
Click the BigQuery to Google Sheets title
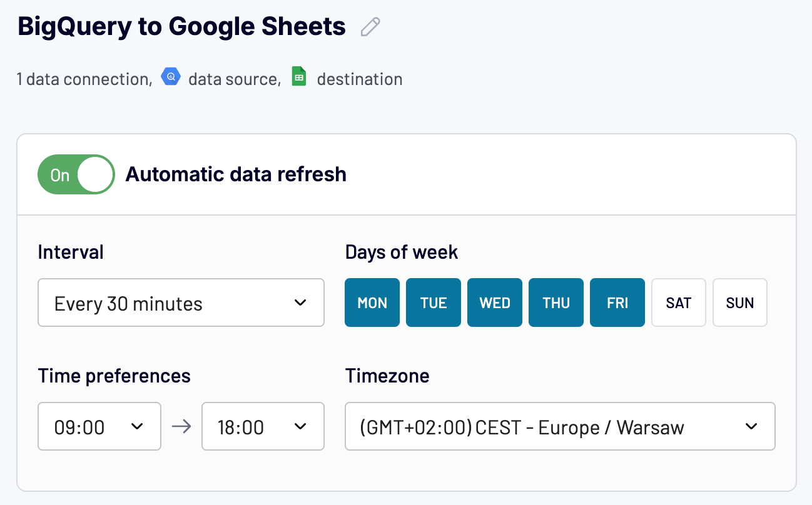pos(180,26)
